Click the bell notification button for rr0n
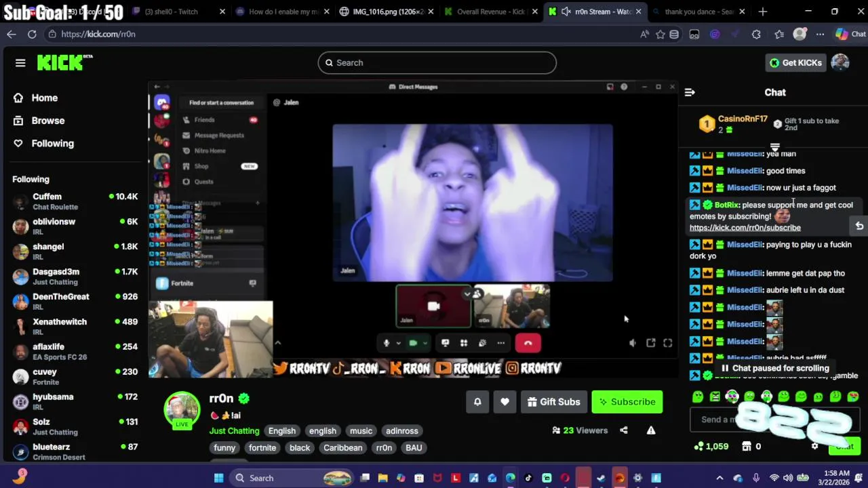 (x=477, y=402)
